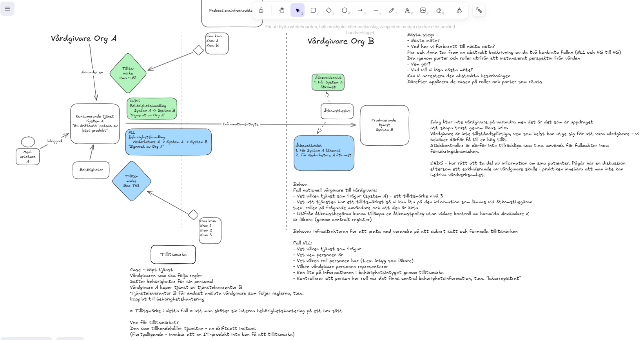Choose the Line tool
The width and height of the screenshot is (644, 340).
[376, 10]
